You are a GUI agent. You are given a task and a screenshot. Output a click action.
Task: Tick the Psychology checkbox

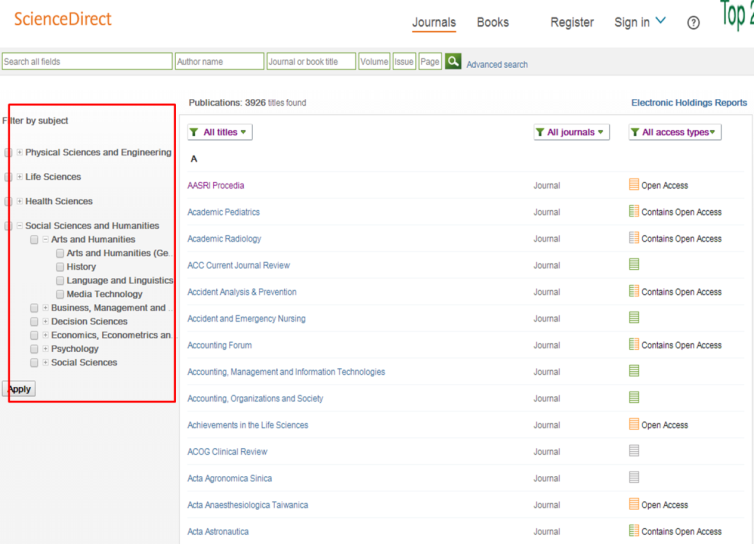[34, 349]
